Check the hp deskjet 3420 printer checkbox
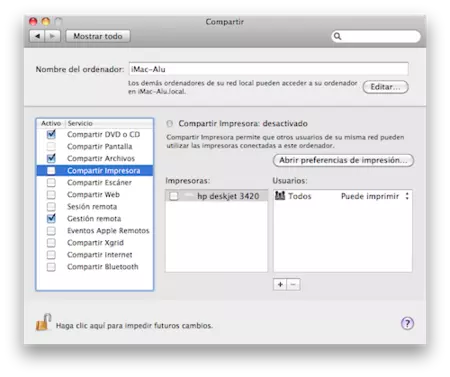450x377 pixels. (174, 196)
